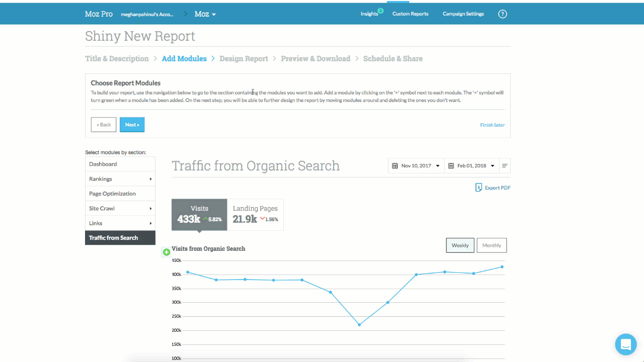Click the Finish later link
The height and width of the screenshot is (362, 644).
[x=492, y=125]
